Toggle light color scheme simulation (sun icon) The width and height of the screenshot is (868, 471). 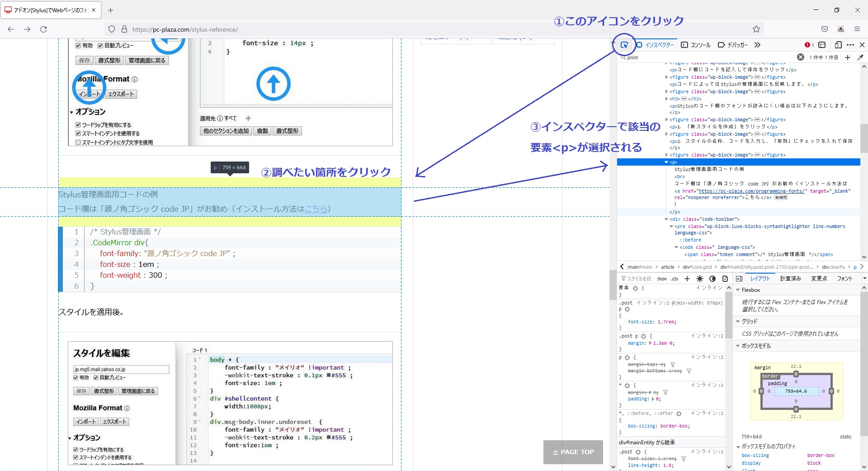pos(700,279)
